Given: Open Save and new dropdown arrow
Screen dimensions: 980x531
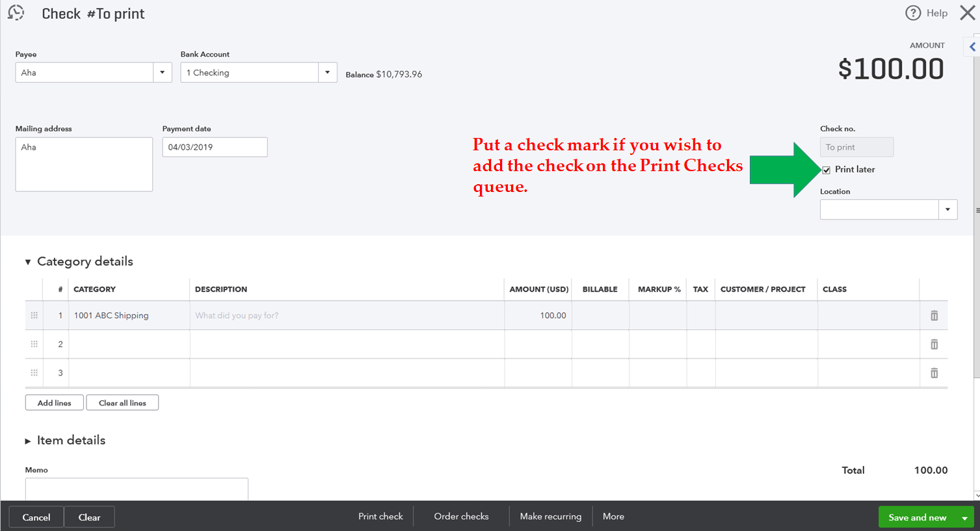Looking at the screenshot, I should tap(964, 518).
